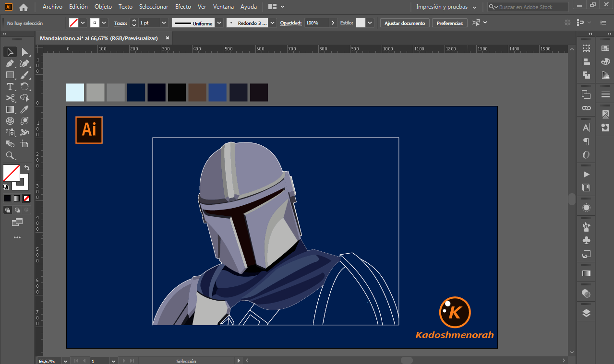Select the Symbol Sprayer tool

point(10,132)
